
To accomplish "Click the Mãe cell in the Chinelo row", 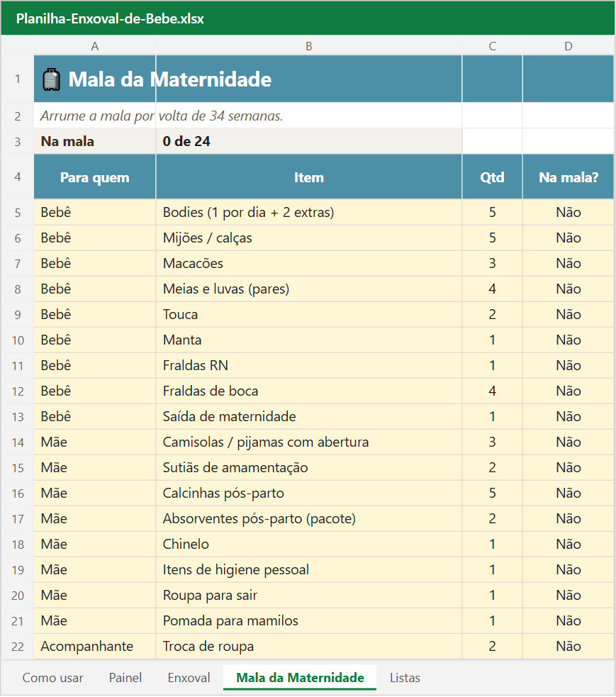I will (x=95, y=544).
